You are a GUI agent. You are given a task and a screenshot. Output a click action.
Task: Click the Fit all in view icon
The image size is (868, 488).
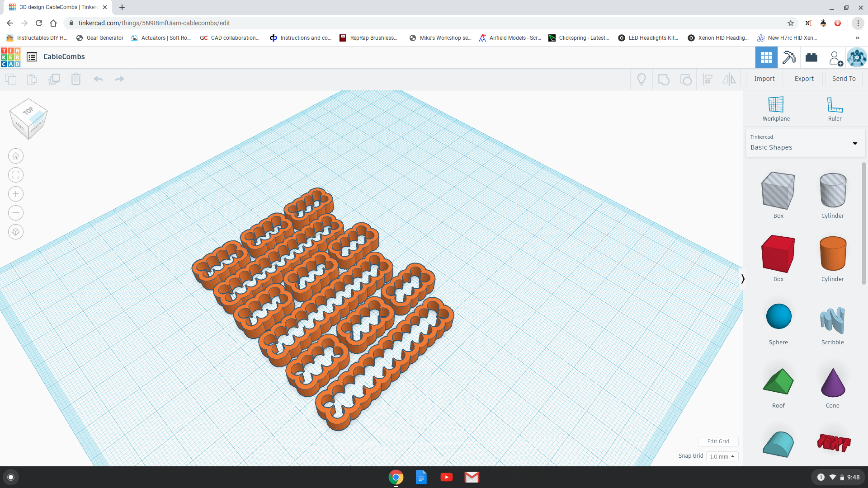pyautogui.click(x=16, y=175)
